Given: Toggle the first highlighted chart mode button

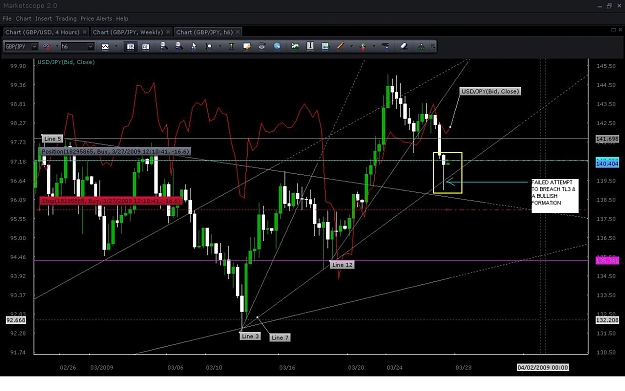Looking at the screenshot, I should click(130, 47).
